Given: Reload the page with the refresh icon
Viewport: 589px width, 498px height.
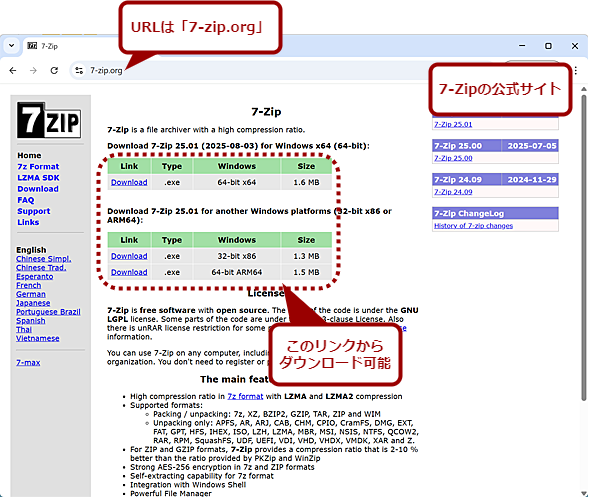Looking at the screenshot, I should click(x=54, y=70).
